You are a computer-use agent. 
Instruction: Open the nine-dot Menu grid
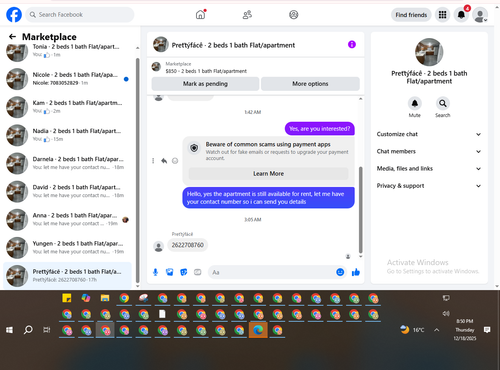click(442, 15)
